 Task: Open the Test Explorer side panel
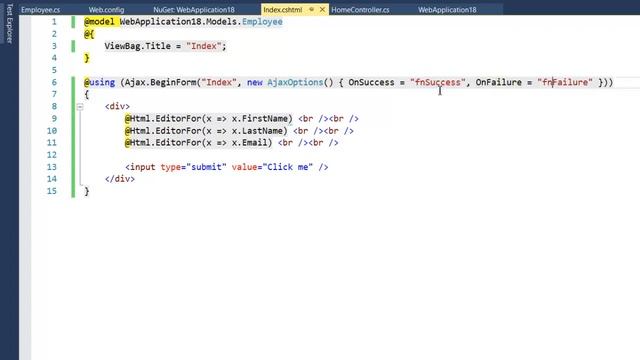(x=9, y=23)
